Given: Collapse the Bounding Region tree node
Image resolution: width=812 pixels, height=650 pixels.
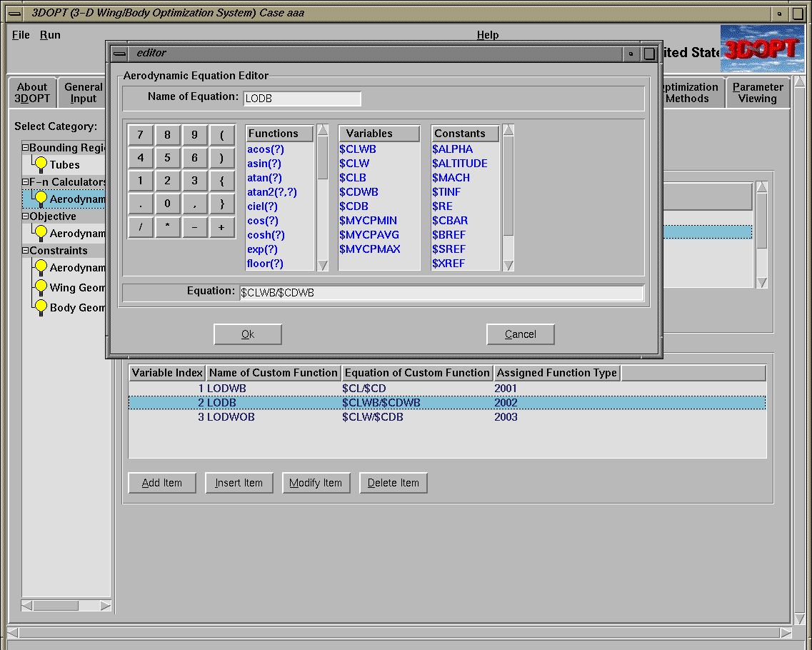Looking at the screenshot, I should pos(26,148).
